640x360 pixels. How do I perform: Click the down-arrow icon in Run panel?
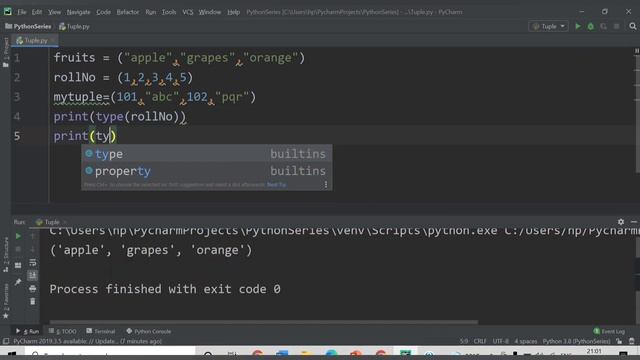(33, 249)
